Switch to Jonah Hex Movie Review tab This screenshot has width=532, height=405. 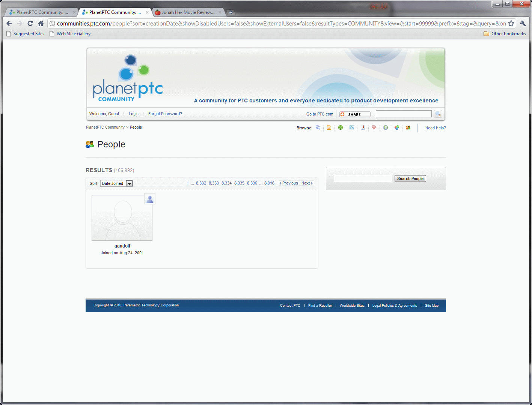point(188,12)
